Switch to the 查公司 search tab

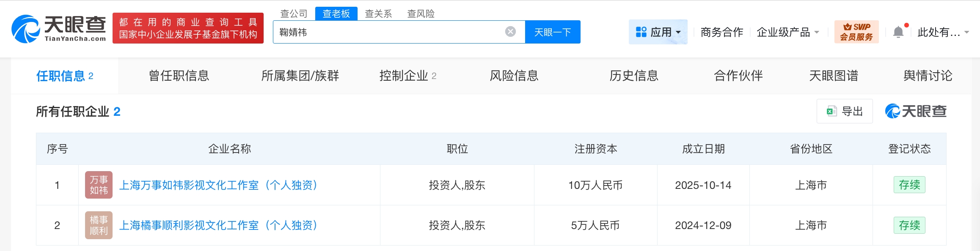coord(294,14)
